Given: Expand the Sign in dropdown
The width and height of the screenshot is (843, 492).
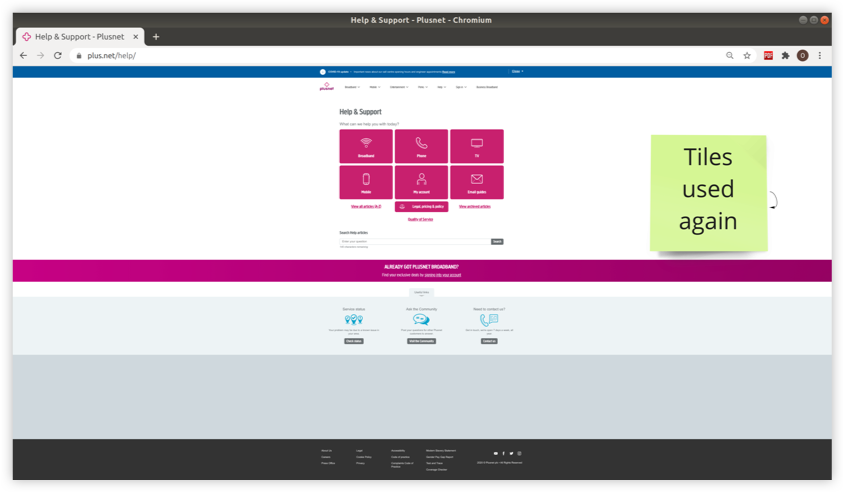Looking at the screenshot, I should 461,87.
